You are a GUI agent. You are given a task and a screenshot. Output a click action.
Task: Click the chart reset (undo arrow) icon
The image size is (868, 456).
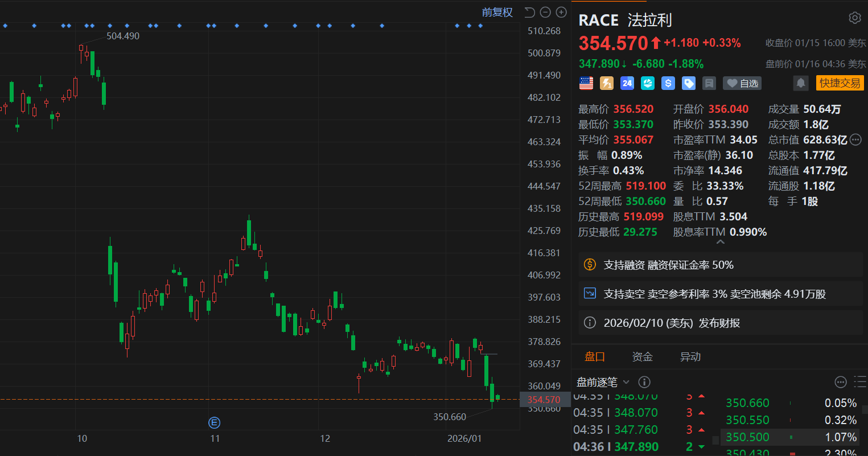pyautogui.click(x=529, y=12)
